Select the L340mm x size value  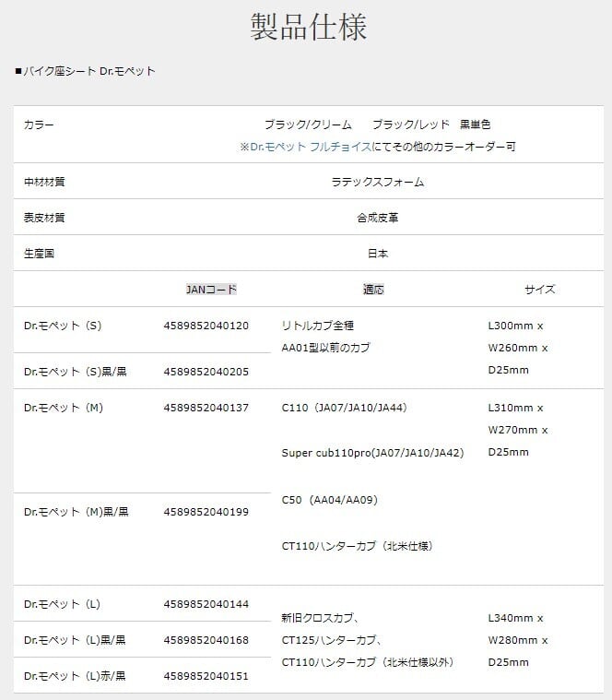point(515,618)
